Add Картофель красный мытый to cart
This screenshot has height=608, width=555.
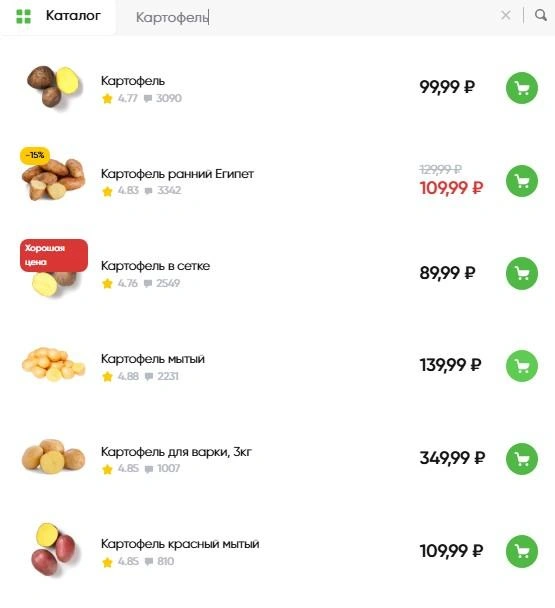pos(522,551)
